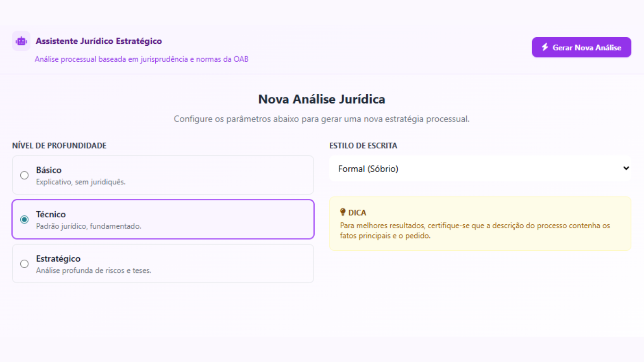
Task: Click the Técnico option card
Action: 163,219
